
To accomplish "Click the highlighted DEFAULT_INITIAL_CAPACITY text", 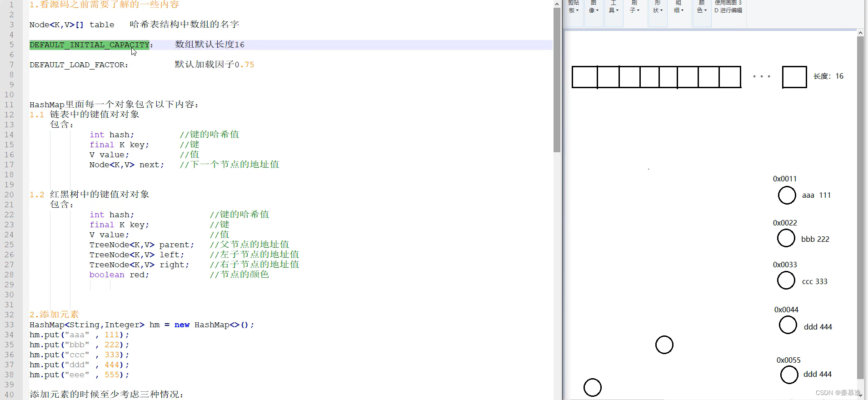I will [90, 45].
